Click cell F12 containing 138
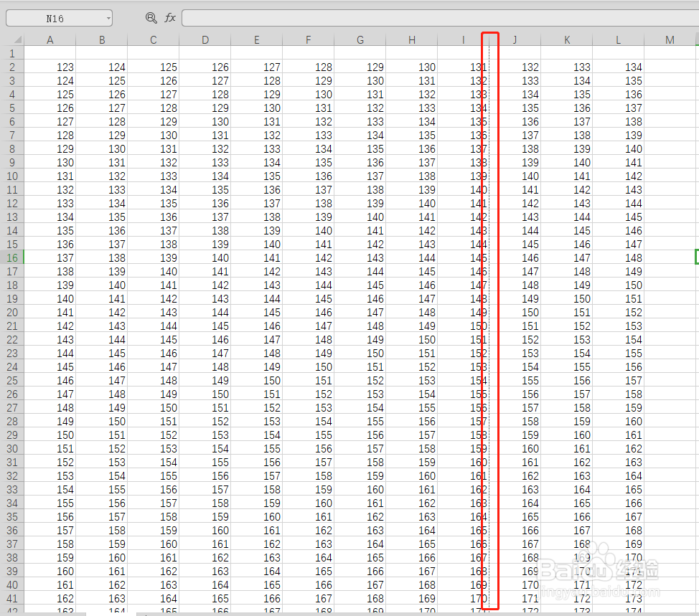Viewport: 699px width, 616px height. coord(309,204)
